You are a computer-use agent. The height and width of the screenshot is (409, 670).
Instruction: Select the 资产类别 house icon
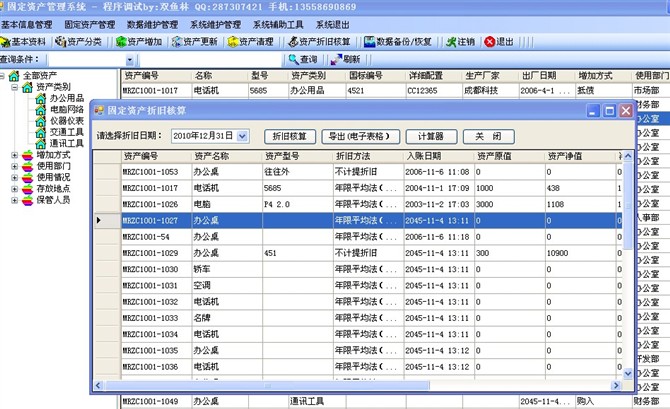pyautogui.click(x=27, y=87)
